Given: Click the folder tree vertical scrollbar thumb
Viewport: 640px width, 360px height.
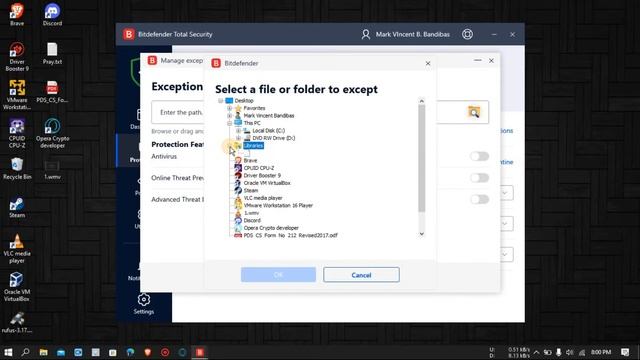Looking at the screenshot, I should (422, 158).
